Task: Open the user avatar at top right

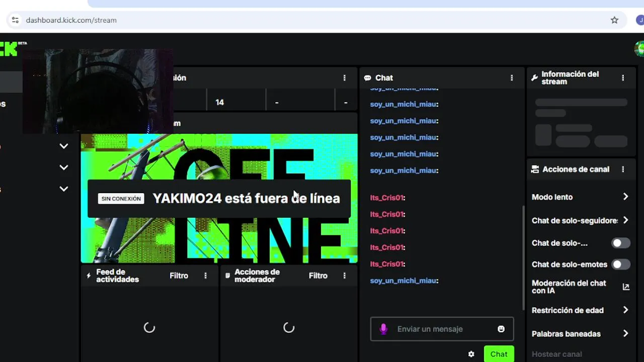Action: tap(639, 49)
